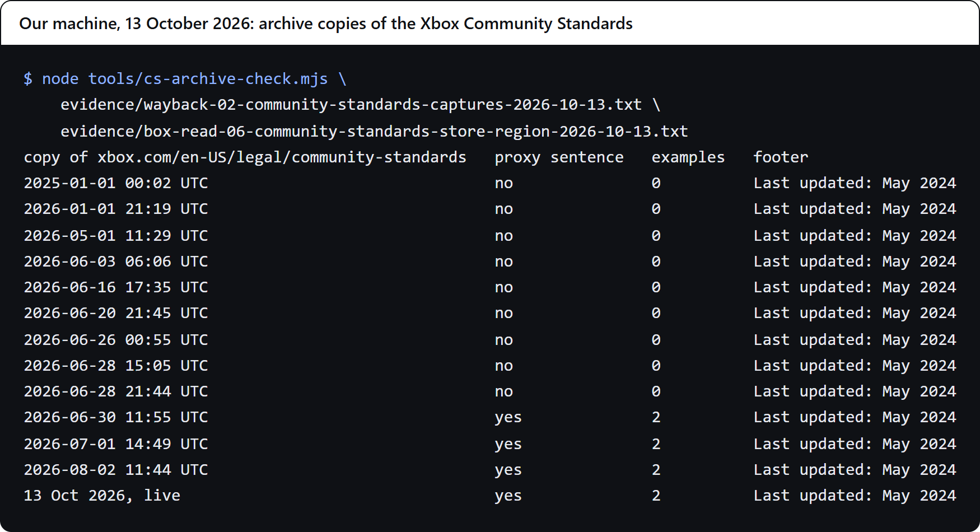The width and height of the screenshot is (980, 532).
Task: Select the "2026-06-30 11:55 UTC" timestamp
Action: click(x=116, y=417)
